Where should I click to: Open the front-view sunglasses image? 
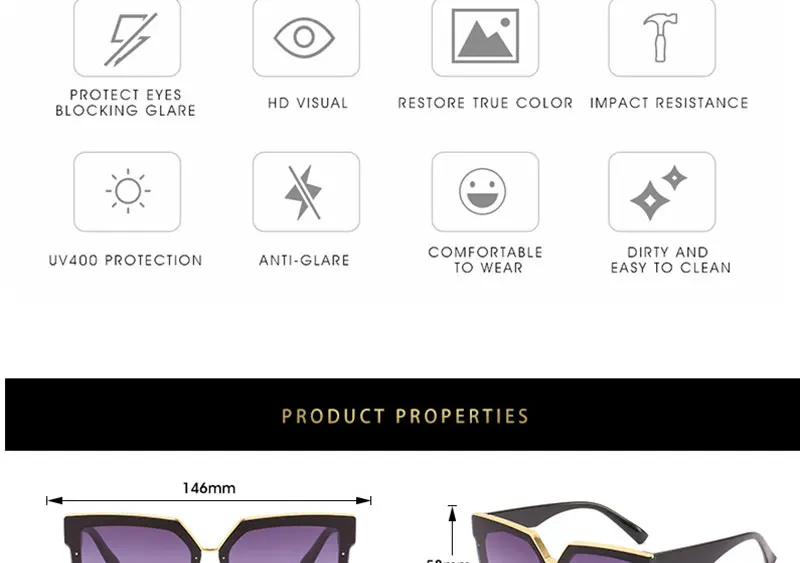pyautogui.click(x=210, y=538)
